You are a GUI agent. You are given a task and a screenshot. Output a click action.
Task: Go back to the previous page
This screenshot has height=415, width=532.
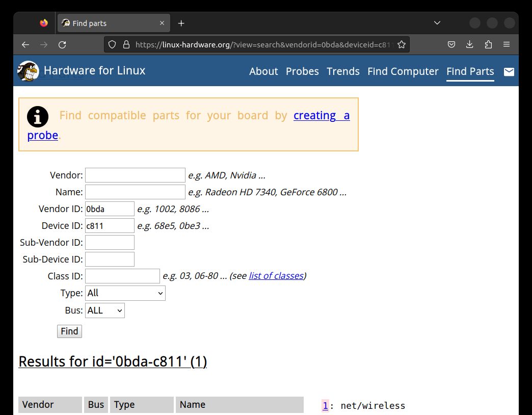(25, 45)
